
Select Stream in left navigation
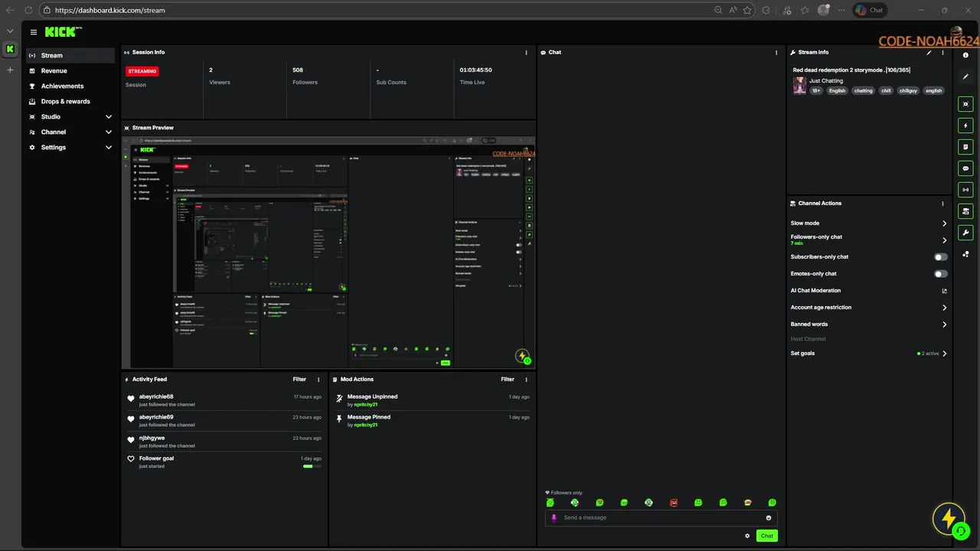(x=70, y=56)
